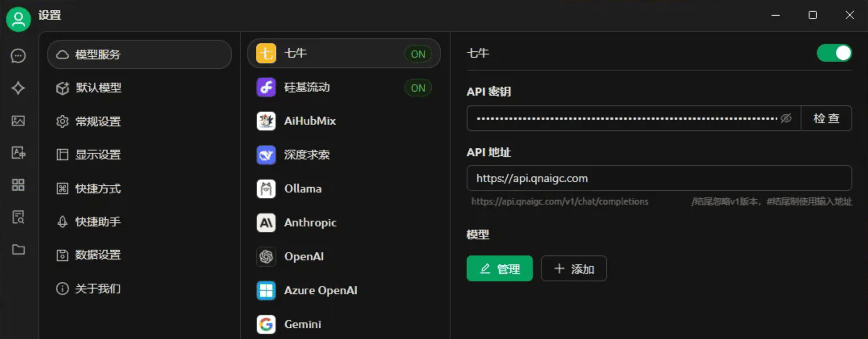Select the OpenAI provider logo
This screenshot has height=339, width=868.
(266, 257)
